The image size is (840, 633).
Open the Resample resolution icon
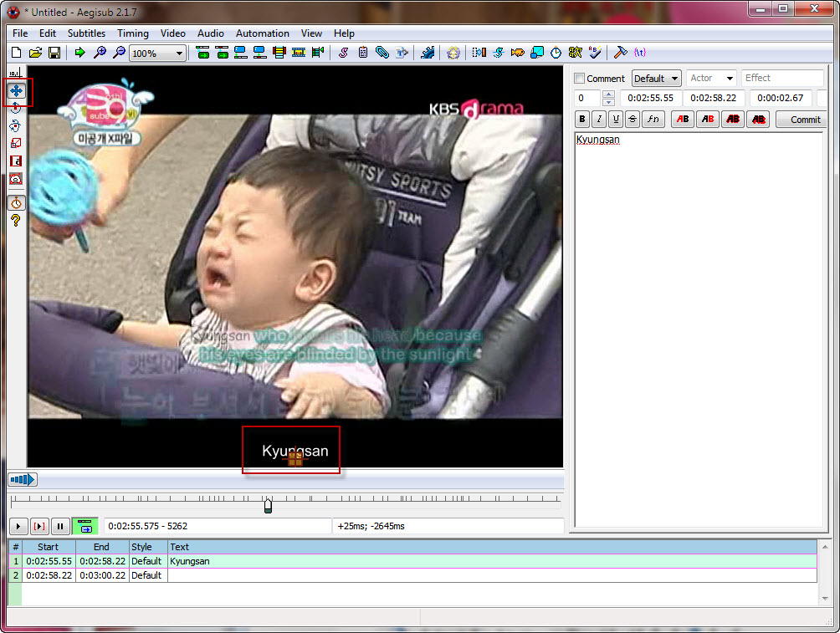click(537, 53)
